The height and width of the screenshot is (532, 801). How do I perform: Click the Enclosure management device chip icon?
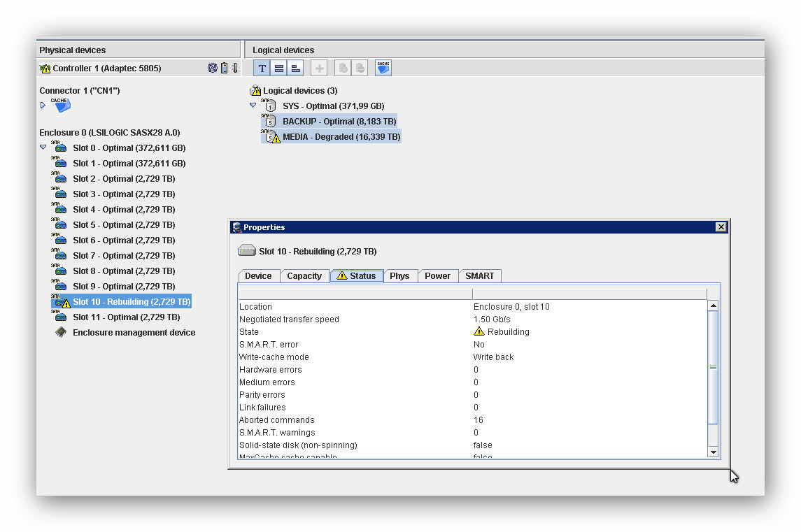(x=61, y=333)
